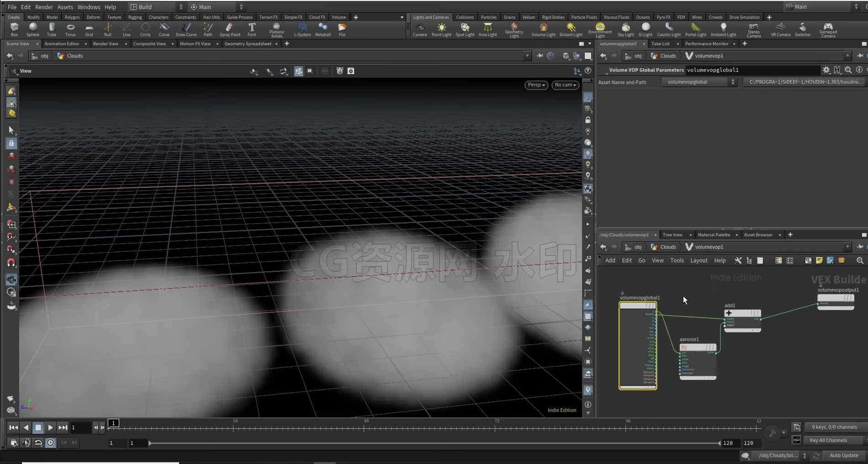Screen dimensions: 868x464
Task: Switch to the Geometry Spreadsheet tab
Action: [248, 44]
